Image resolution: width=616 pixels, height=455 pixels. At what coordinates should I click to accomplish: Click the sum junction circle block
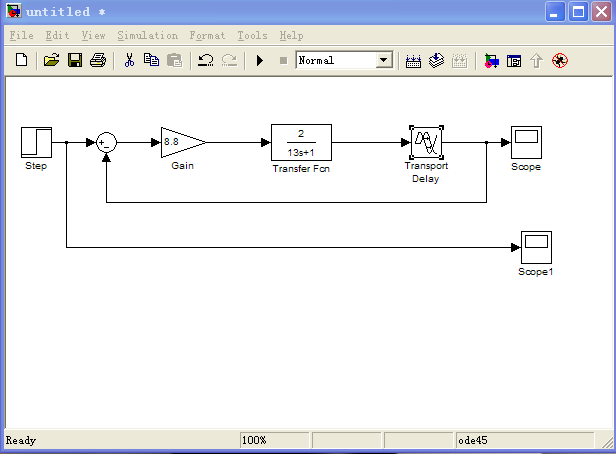(106, 143)
